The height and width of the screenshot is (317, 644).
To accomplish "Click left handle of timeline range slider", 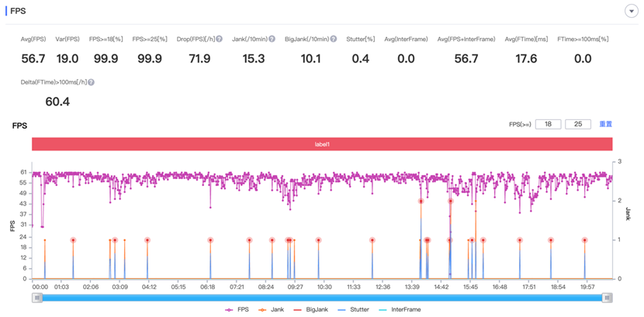I will 37,298.
